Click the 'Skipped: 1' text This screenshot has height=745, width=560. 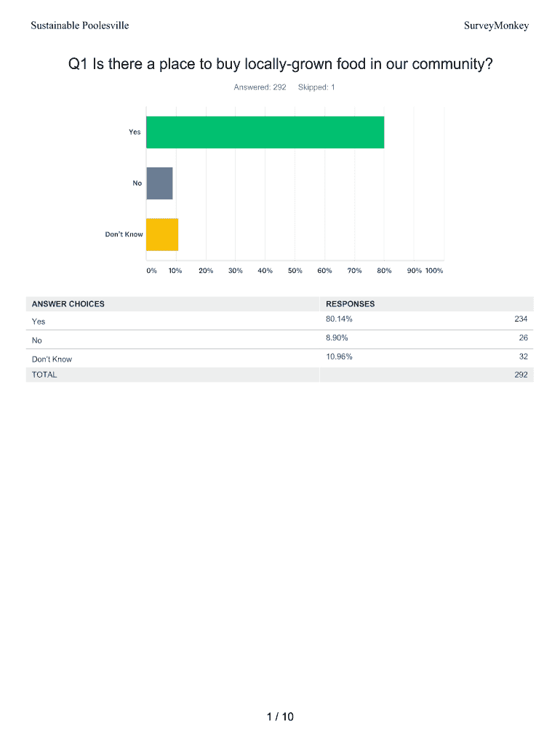point(316,87)
